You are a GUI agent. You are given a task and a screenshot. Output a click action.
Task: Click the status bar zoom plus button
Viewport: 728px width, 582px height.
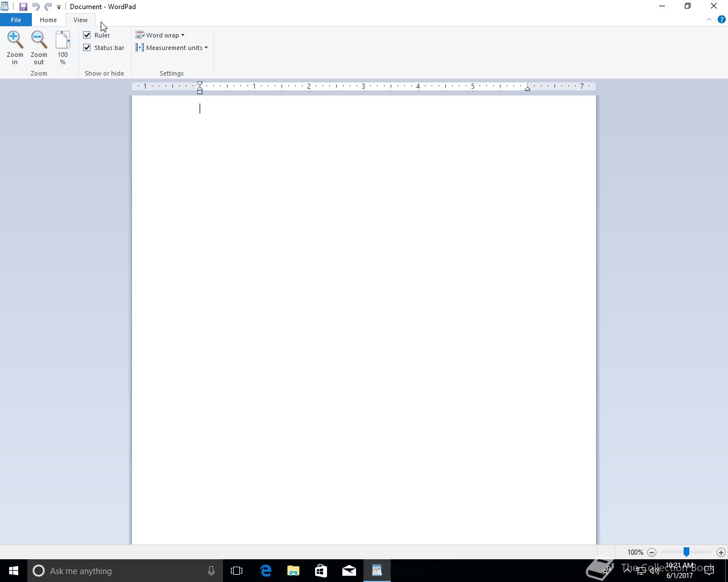tap(721, 552)
